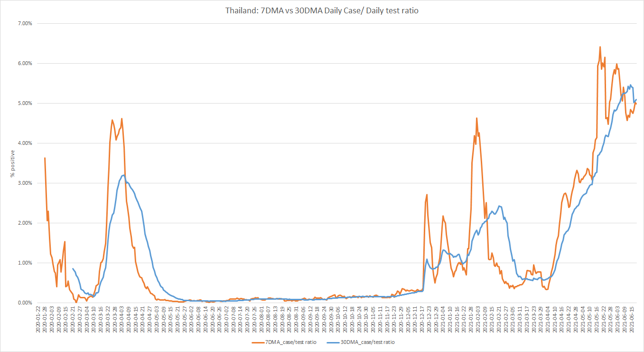
Task: Select the 1.00% y-axis label
Action: pos(24,263)
